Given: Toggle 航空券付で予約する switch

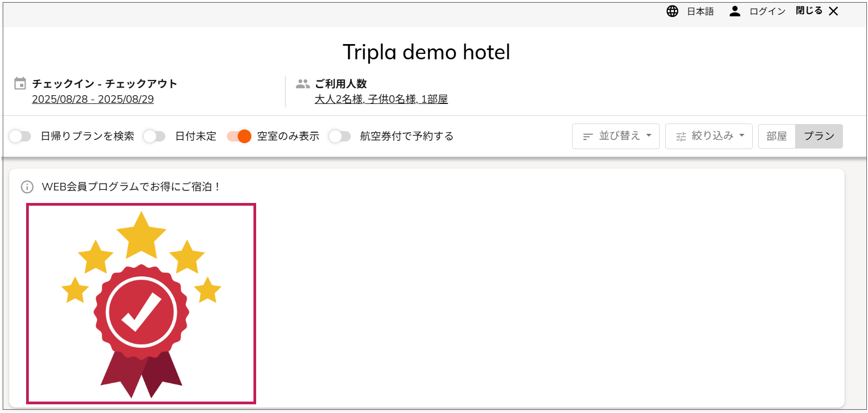Looking at the screenshot, I should pos(339,136).
